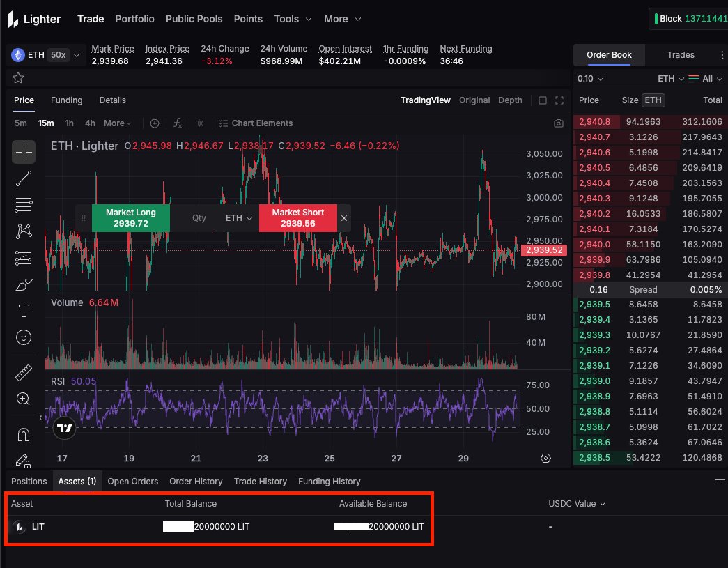Take chart snapshot camera icon
728x568 pixels.
(x=559, y=123)
